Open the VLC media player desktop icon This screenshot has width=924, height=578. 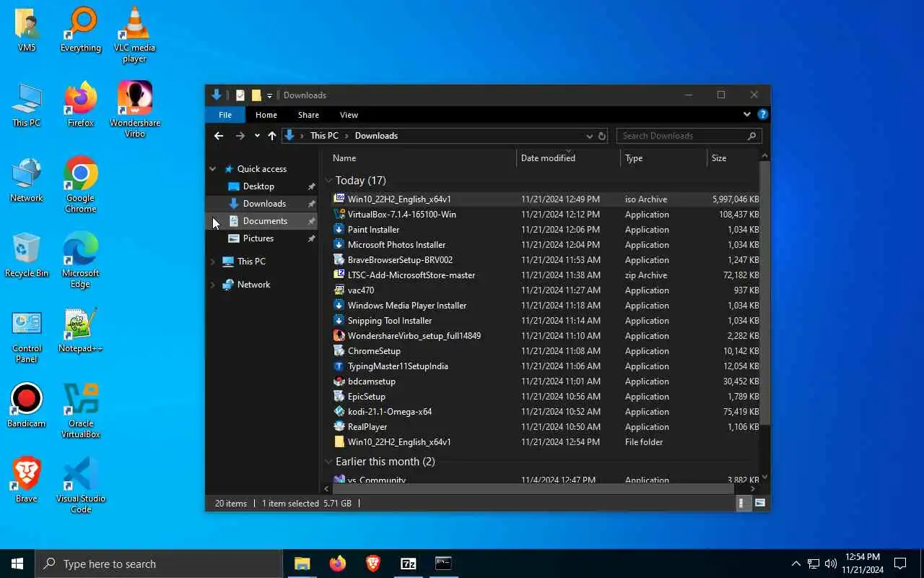(134, 35)
